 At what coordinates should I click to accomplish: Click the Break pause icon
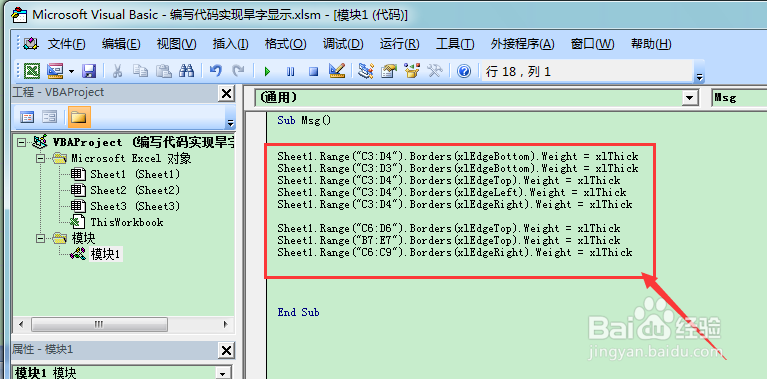[291, 72]
